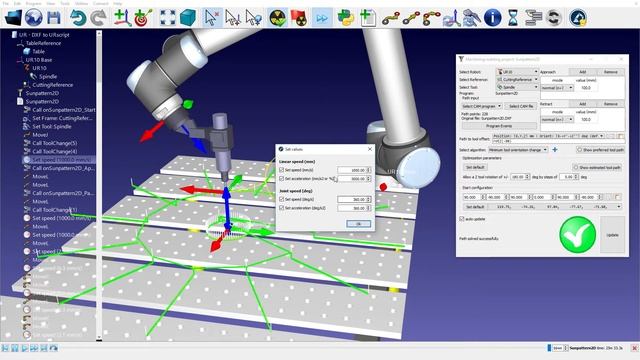Add a new robot target
This screenshot has height=360, width=640.
pos(143,18)
